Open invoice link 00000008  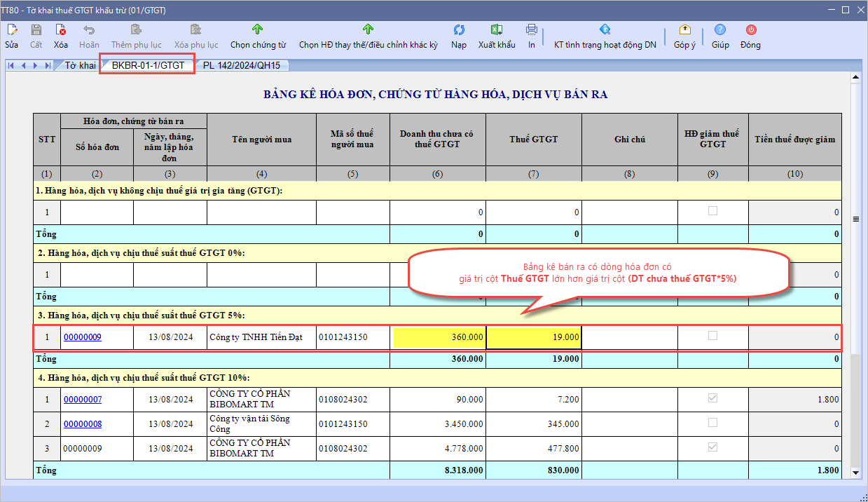point(83,424)
